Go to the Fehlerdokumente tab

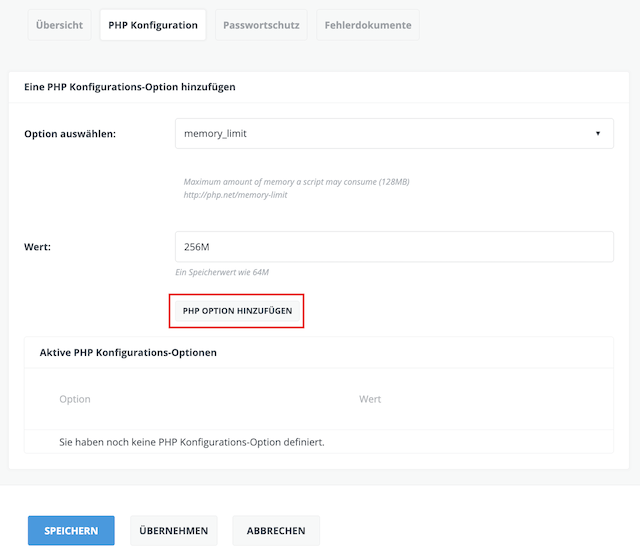pos(368,25)
